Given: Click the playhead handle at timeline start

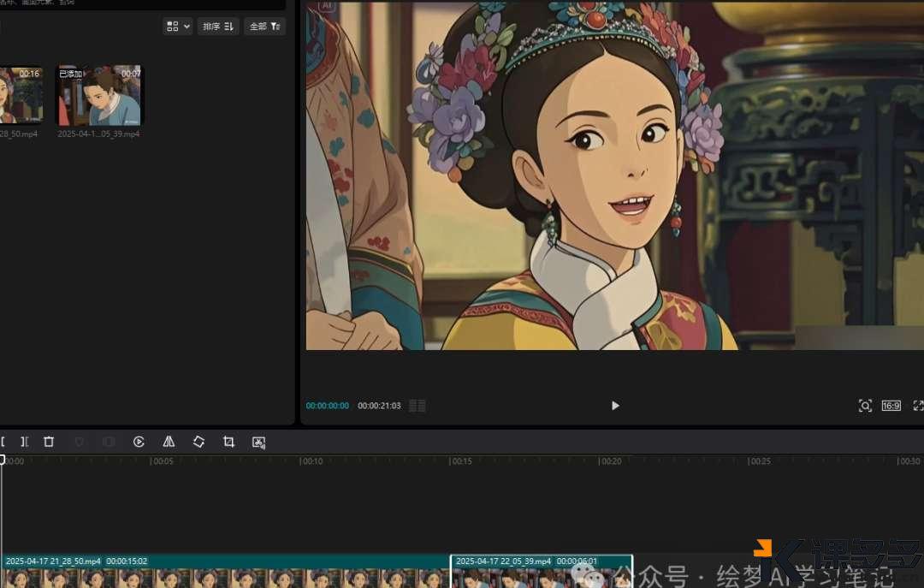Looking at the screenshot, I should click(3, 460).
